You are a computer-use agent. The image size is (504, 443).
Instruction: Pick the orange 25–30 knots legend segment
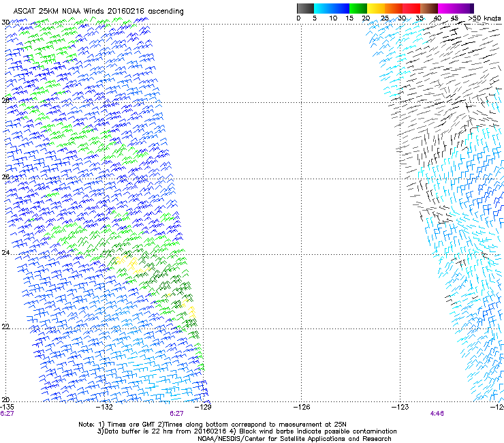click(394, 8)
